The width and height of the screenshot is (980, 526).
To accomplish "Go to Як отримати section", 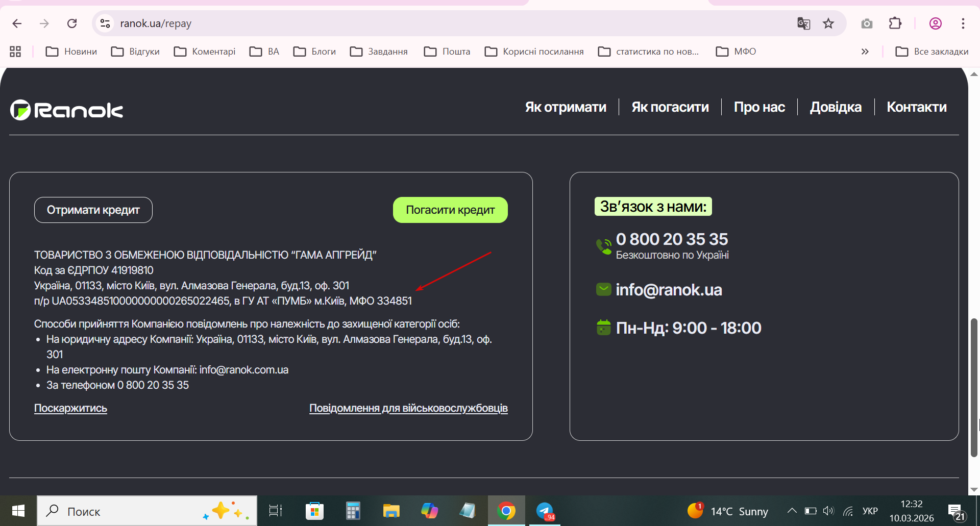I will [566, 107].
